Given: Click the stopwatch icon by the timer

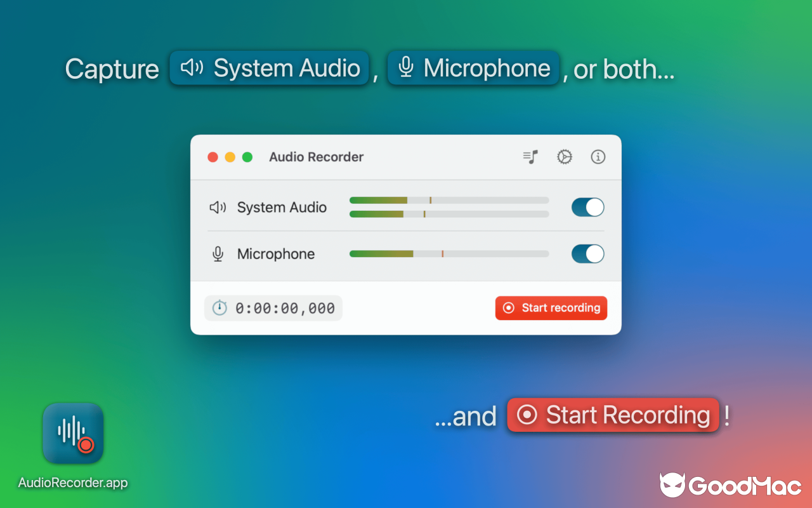Looking at the screenshot, I should coord(219,308).
